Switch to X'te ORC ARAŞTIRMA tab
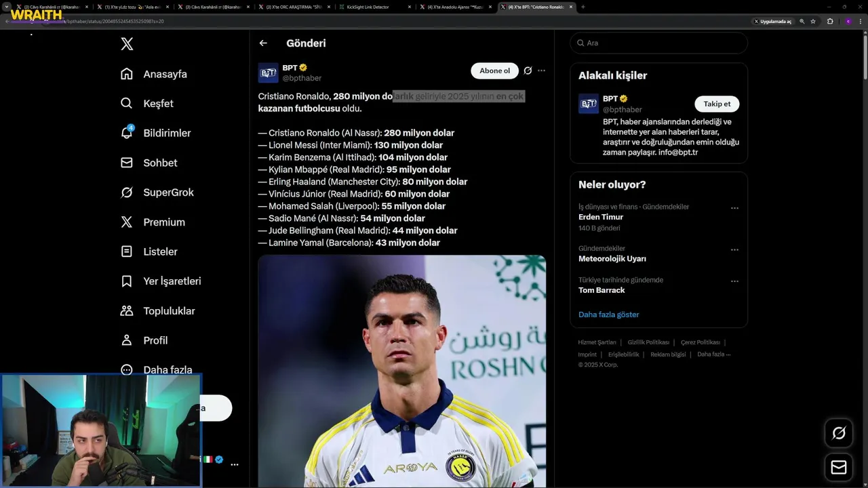This screenshot has width=868, height=488. point(294,7)
